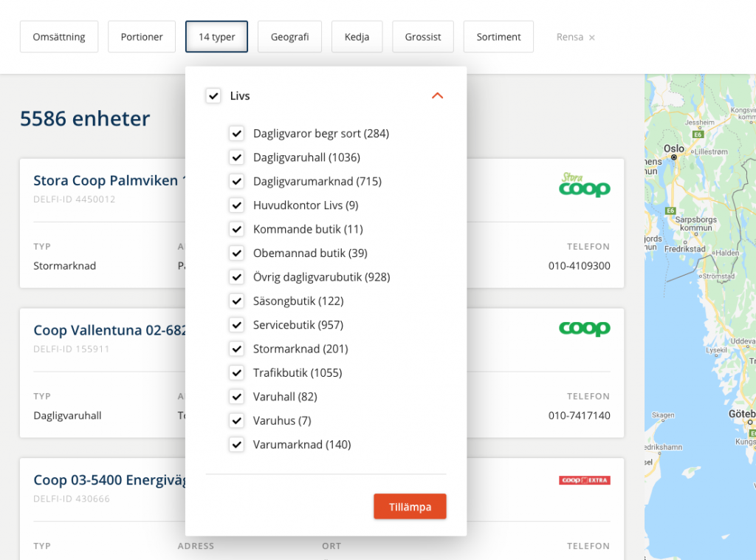Uncheck Dagligvaruhall (1036)
The height and width of the screenshot is (560, 756).
(236, 157)
